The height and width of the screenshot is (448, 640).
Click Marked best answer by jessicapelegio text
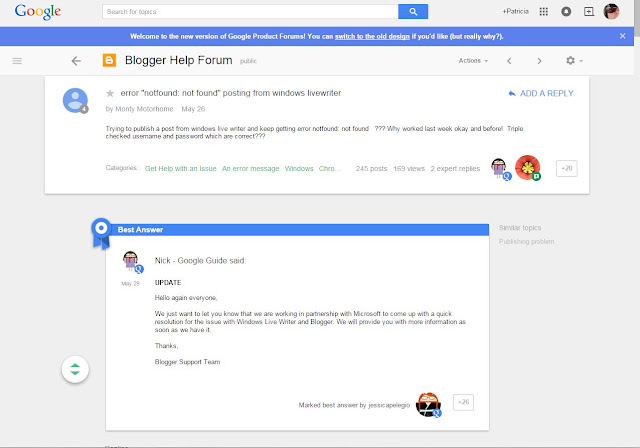click(x=354, y=405)
